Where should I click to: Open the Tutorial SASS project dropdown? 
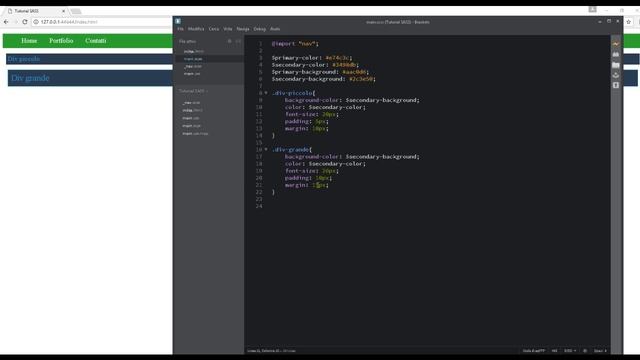click(x=193, y=91)
